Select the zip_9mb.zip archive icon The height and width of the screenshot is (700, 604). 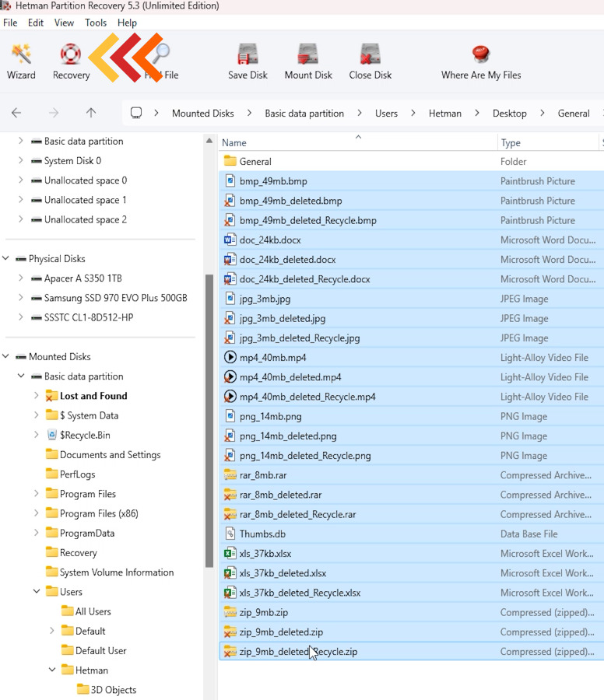pyautogui.click(x=230, y=612)
